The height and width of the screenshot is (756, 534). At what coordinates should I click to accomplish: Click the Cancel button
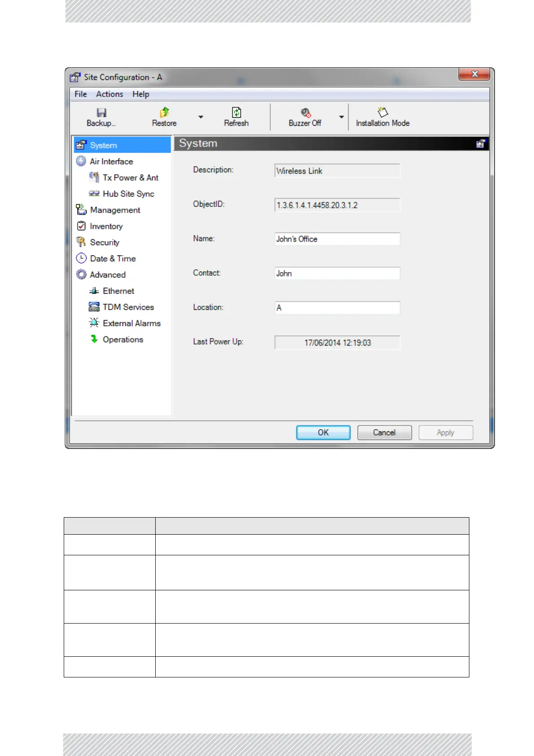coord(385,433)
